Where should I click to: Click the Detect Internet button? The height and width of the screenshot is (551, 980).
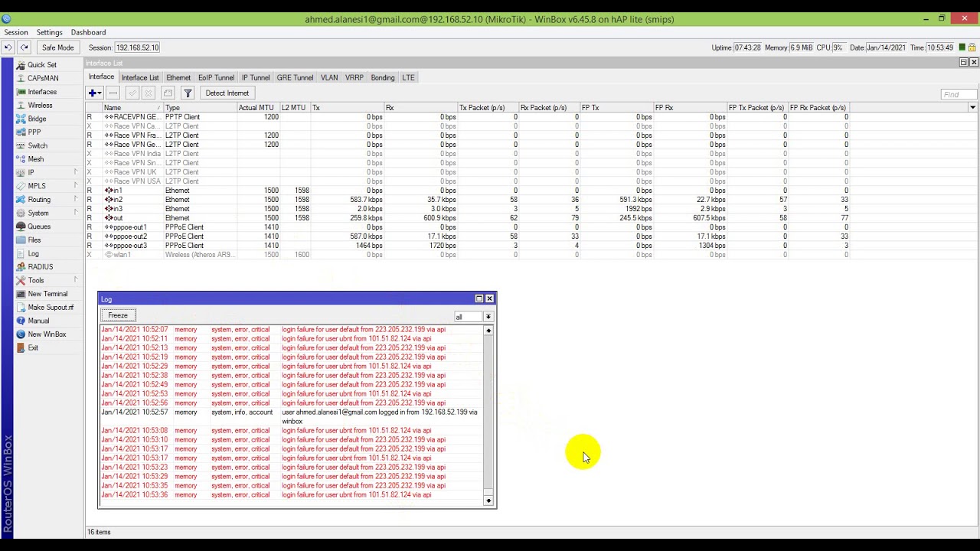coord(227,93)
